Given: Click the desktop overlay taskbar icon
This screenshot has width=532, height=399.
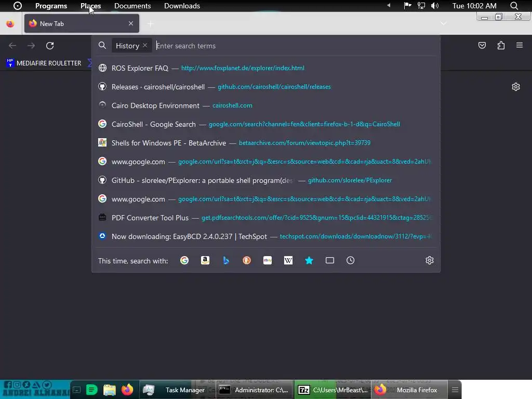Looking at the screenshot, I should (x=77, y=390).
